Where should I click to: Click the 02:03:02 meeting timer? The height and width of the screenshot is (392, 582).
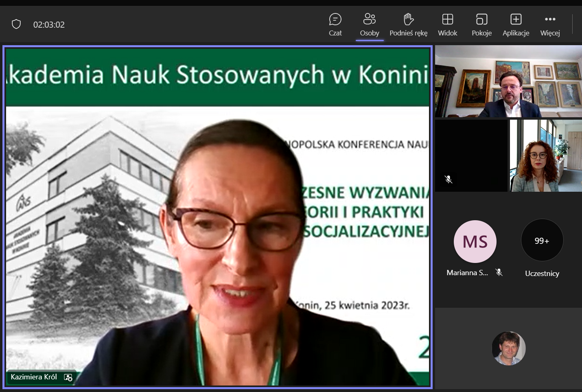(49, 25)
